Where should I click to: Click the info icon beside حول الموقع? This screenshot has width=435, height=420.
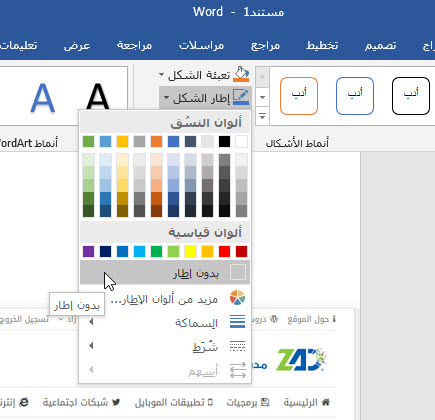coord(334,319)
